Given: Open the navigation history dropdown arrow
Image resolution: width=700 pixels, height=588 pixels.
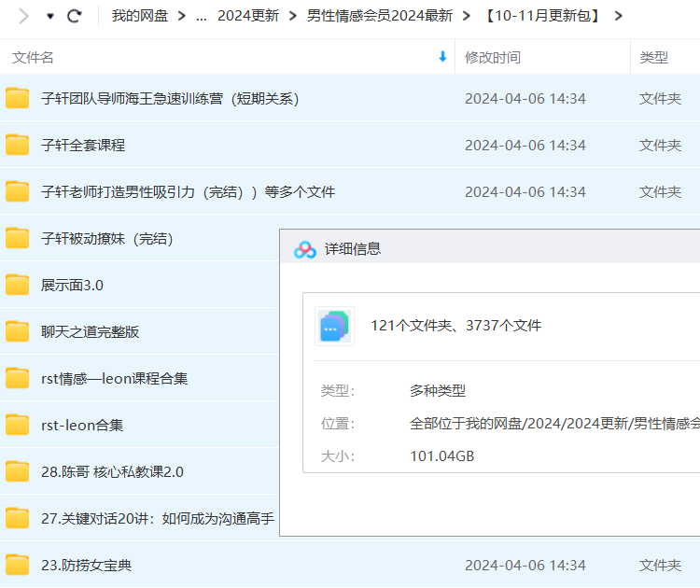Looking at the screenshot, I should tap(50, 16).
